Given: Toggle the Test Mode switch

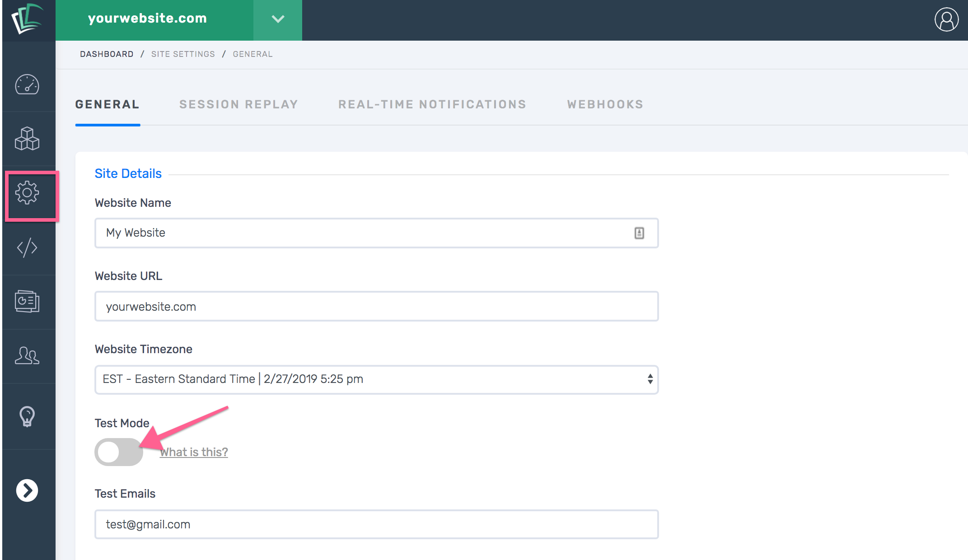Looking at the screenshot, I should pos(119,452).
